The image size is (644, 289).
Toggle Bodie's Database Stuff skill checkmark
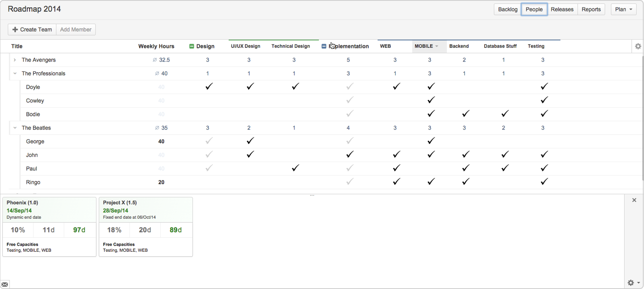505,114
